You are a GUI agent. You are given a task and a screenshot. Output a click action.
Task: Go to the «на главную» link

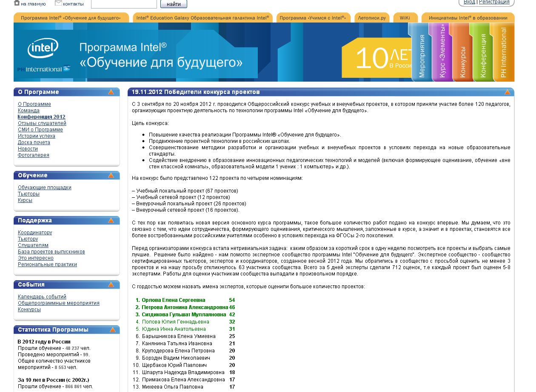click(33, 4)
